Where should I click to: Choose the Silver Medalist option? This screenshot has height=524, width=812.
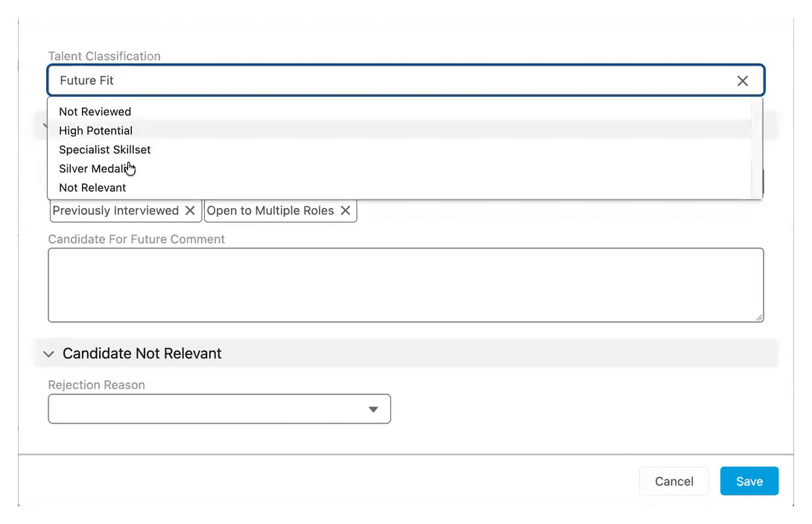coord(399,168)
